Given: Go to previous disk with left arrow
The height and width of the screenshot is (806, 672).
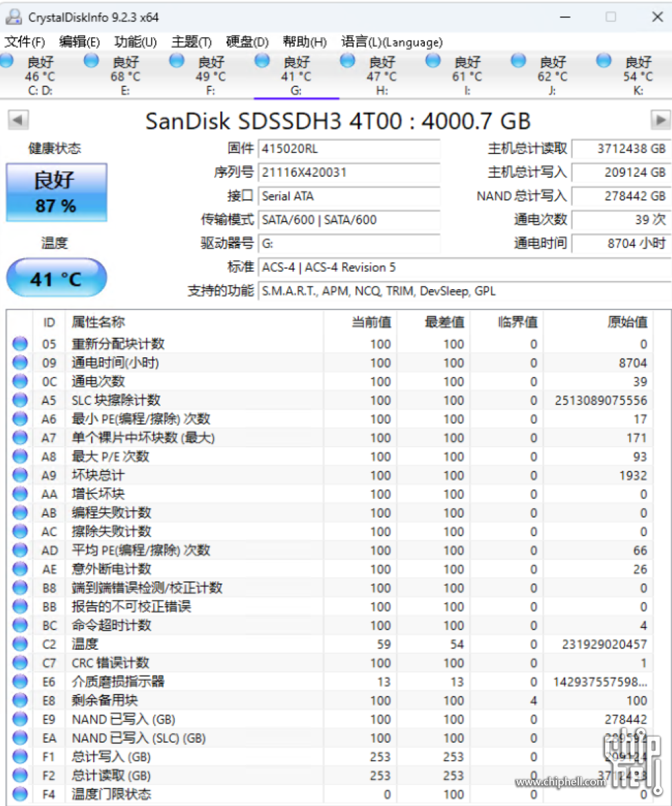Looking at the screenshot, I should pyautogui.click(x=18, y=120).
